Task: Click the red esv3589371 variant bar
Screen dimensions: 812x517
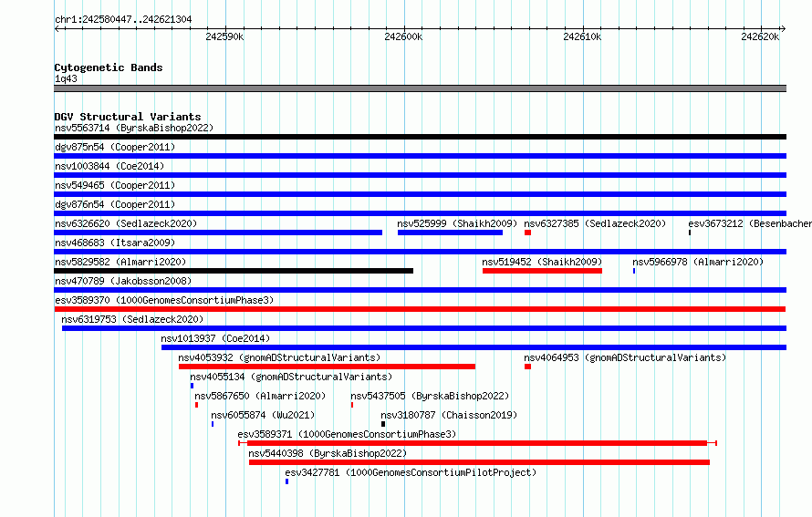Action: click(477, 443)
